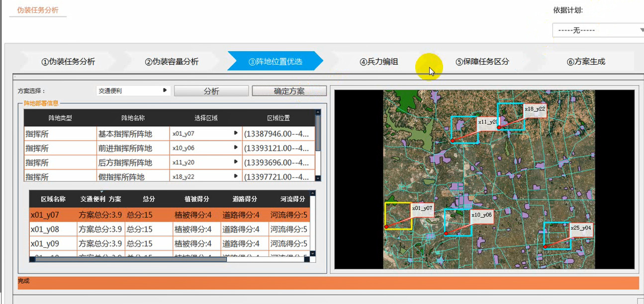Open region dropdown x01_y07 for 基本指挥所阵地
This screenshot has height=304, width=644.
pyautogui.click(x=206, y=134)
